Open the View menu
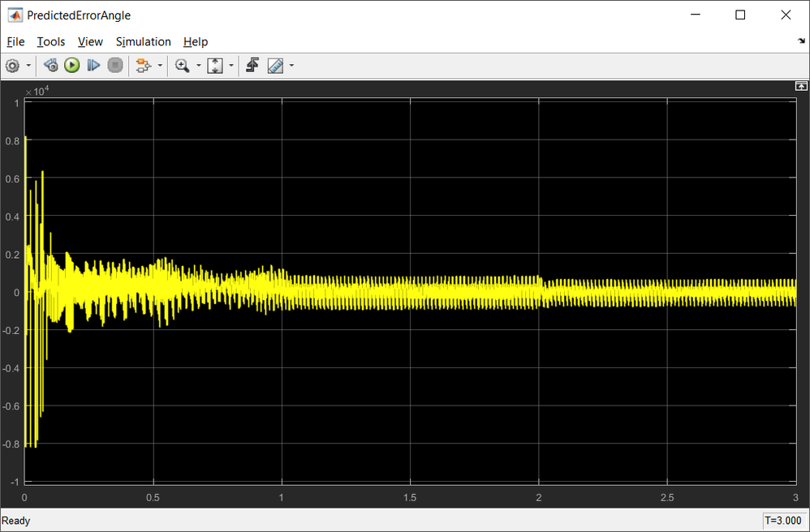Screen dimensions: 810x532 pyautogui.click(x=90, y=42)
